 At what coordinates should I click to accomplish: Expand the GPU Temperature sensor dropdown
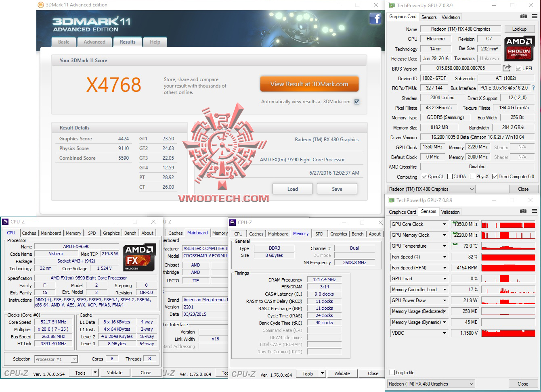point(445,246)
